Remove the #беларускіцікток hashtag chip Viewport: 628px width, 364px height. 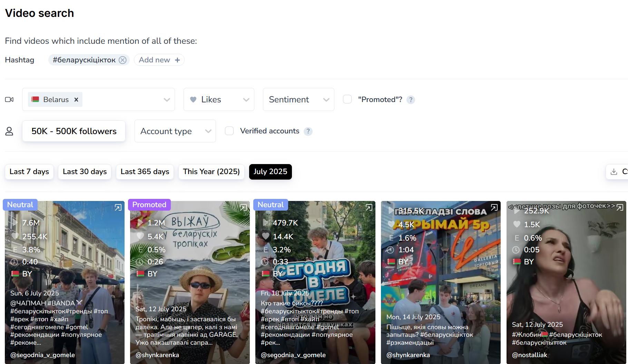[x=122, y=60]
